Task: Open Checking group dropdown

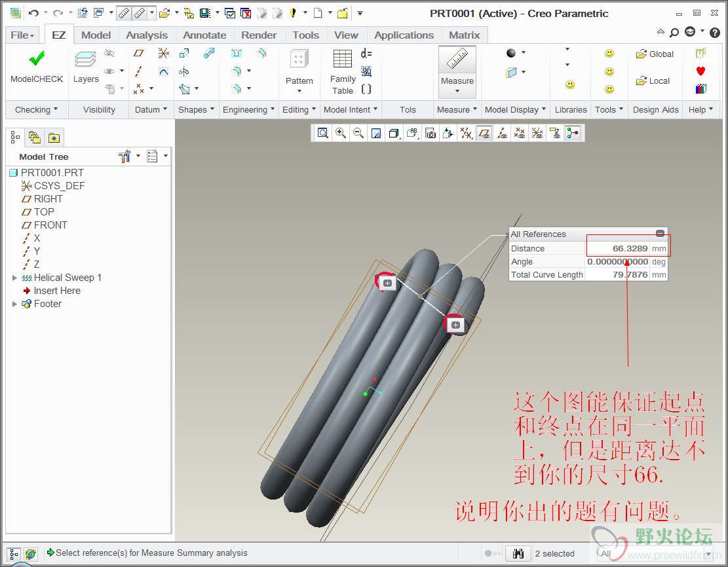Action: pos(36,109)
